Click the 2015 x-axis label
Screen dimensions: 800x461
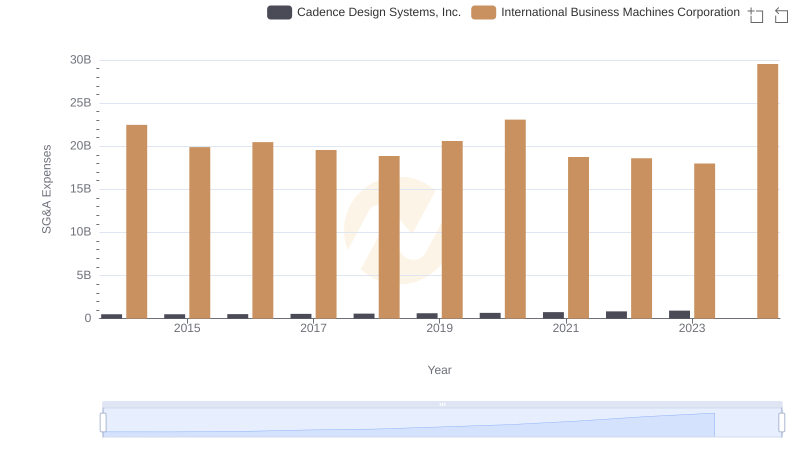187,328
